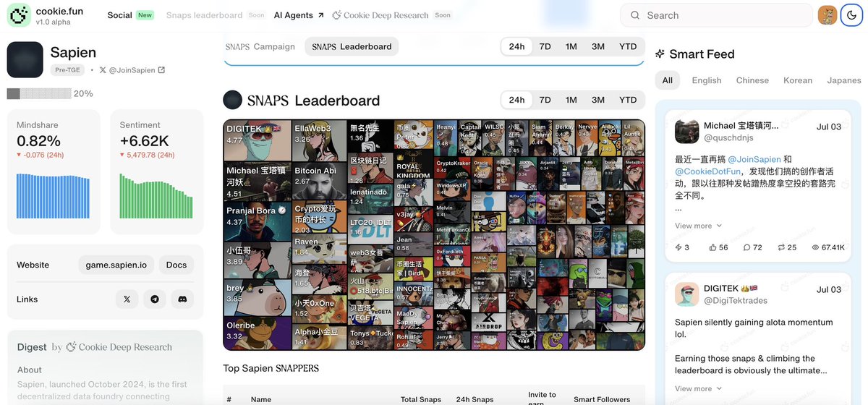Select YTD beside the SNAPS Leaderboard heading
The image size is (868, 405).
click(628, 100)
